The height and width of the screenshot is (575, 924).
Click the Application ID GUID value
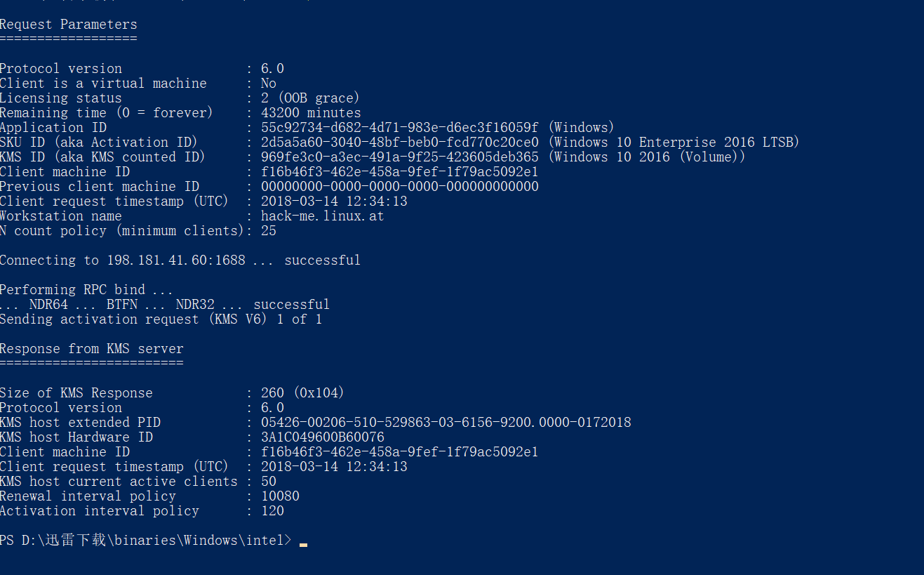click(400, 128)
